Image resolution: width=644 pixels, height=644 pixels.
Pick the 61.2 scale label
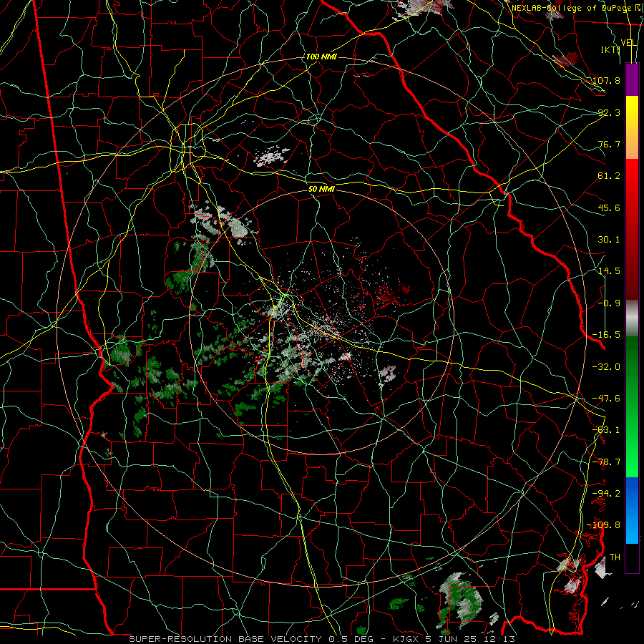click(609, 176)
